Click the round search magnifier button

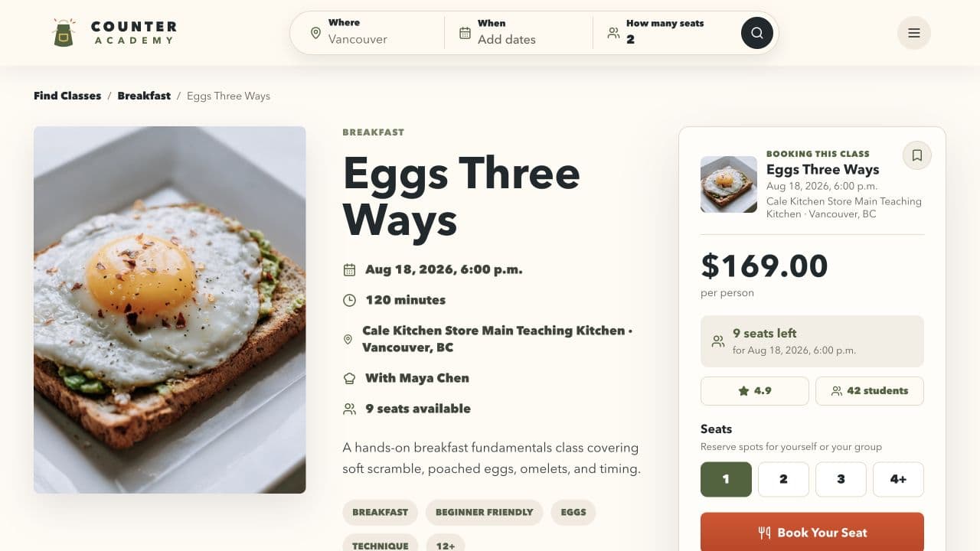(x=756, y=33)
